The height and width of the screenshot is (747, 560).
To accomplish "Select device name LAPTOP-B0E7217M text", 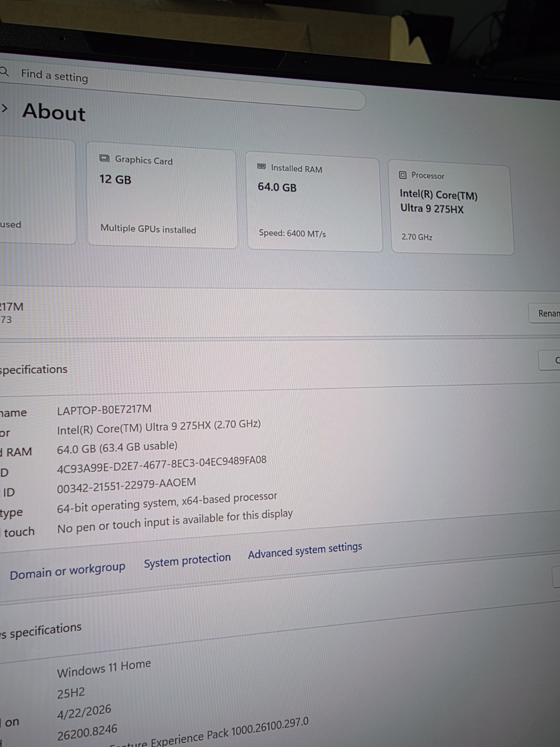I will (104, 409).
